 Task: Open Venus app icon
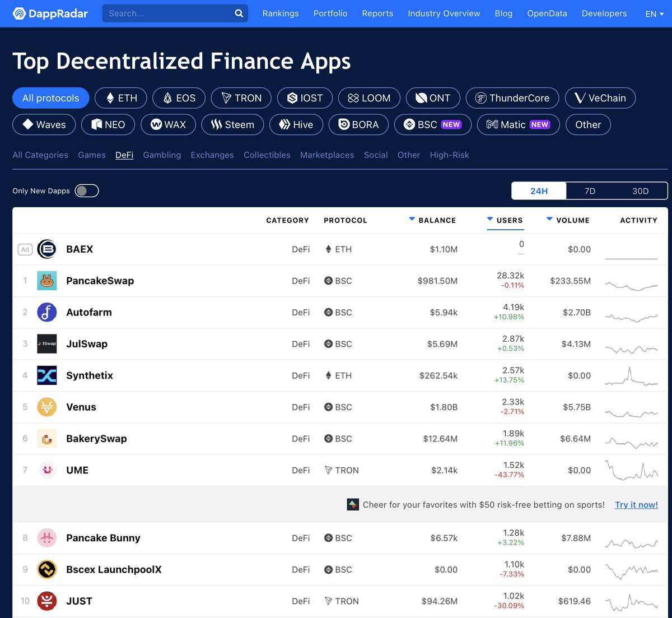click(x=47, y=407)
